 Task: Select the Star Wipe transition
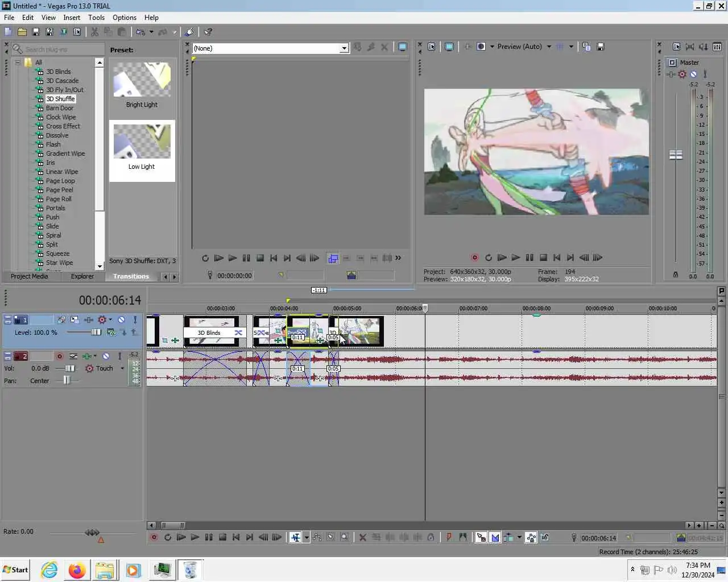click(59, 263)
